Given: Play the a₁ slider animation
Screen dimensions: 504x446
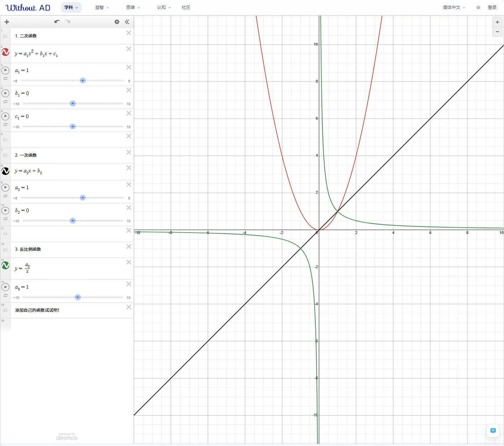Looking at the screenshot, I should pos(5,70).
